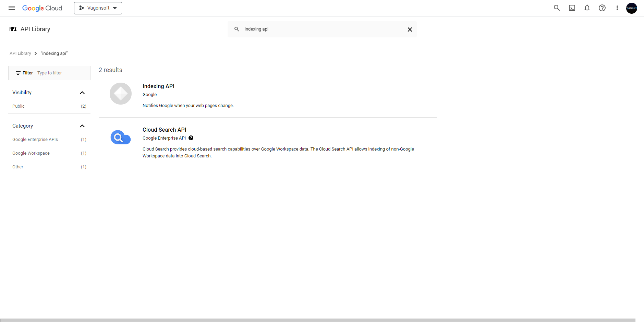Go to API Library breadcrumb link
The height and width of the screenshot is (322, 644).
[20, 53]
